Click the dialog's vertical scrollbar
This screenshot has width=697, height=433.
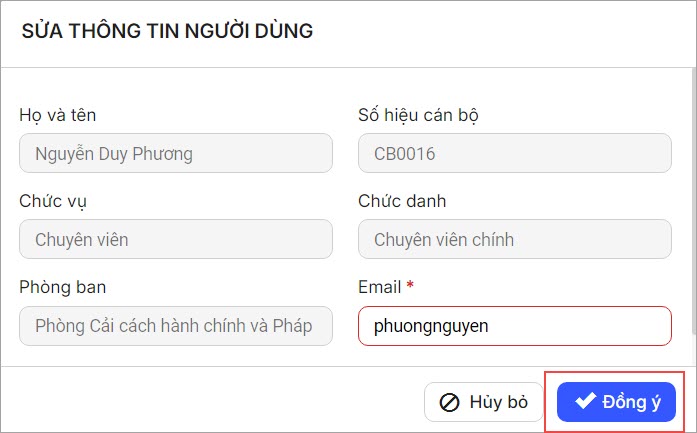coord(692,200)
